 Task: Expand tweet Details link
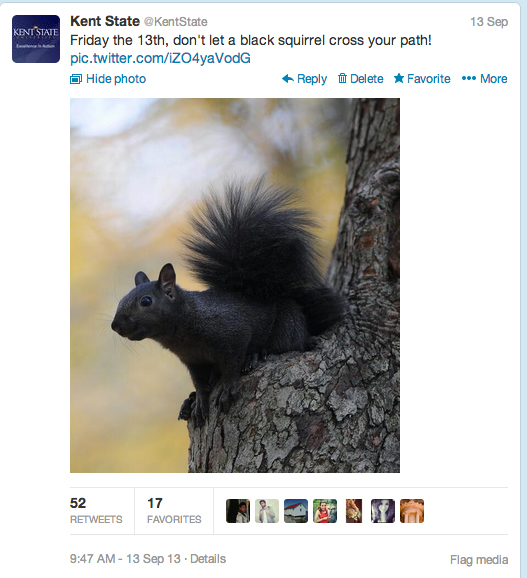(x=208, y=559)
